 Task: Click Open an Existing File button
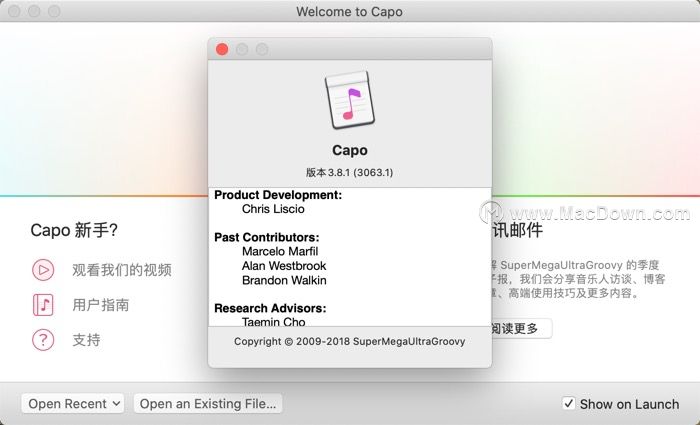(x=208, y=404)
